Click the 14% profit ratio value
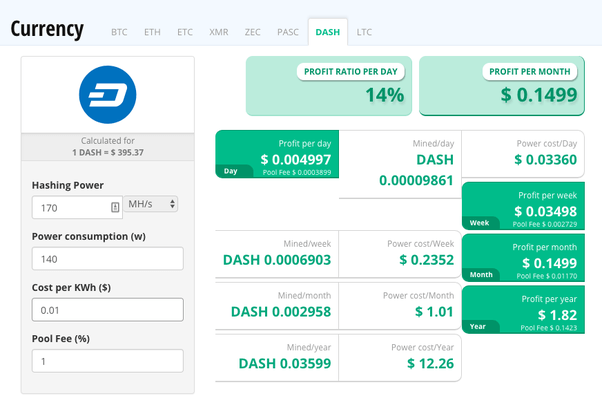The height and width of the screenshot is (396, 602). coord(385,95)
